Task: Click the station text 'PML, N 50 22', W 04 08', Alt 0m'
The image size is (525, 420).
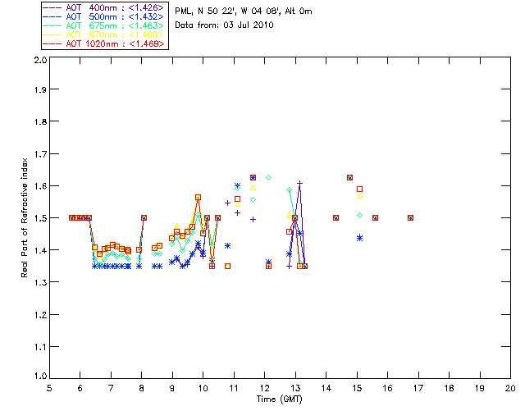Action: pyautogui.click(x=244, y=11)
